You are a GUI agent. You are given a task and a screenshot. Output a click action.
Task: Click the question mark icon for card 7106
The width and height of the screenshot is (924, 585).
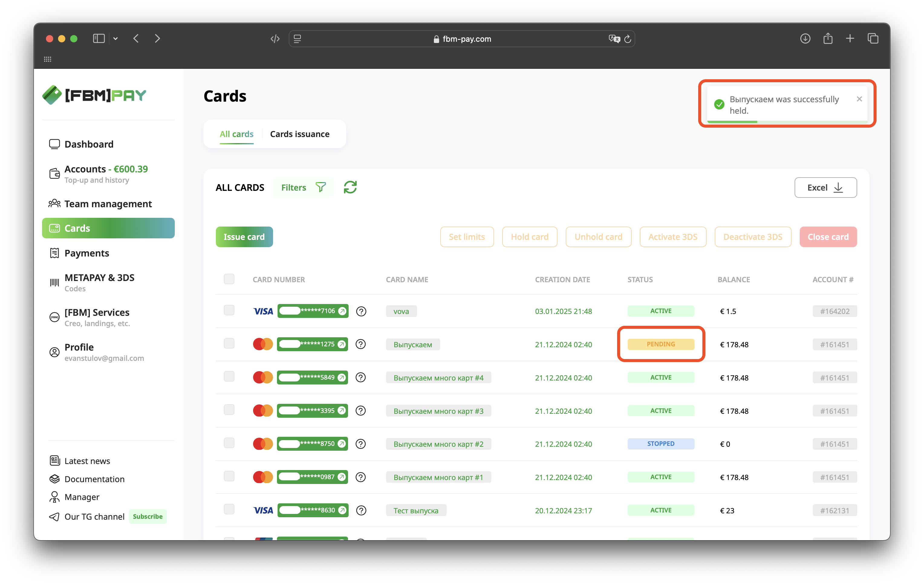361,311
